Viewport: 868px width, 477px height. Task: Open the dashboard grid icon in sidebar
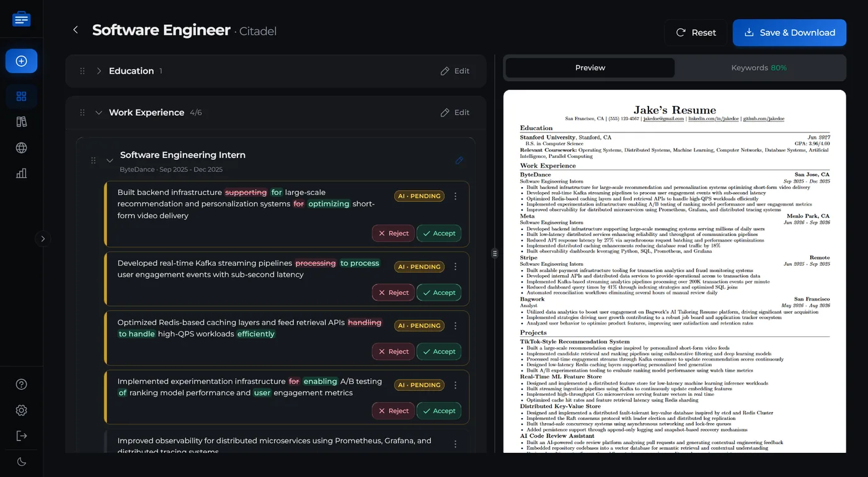(x=21, y=96)
